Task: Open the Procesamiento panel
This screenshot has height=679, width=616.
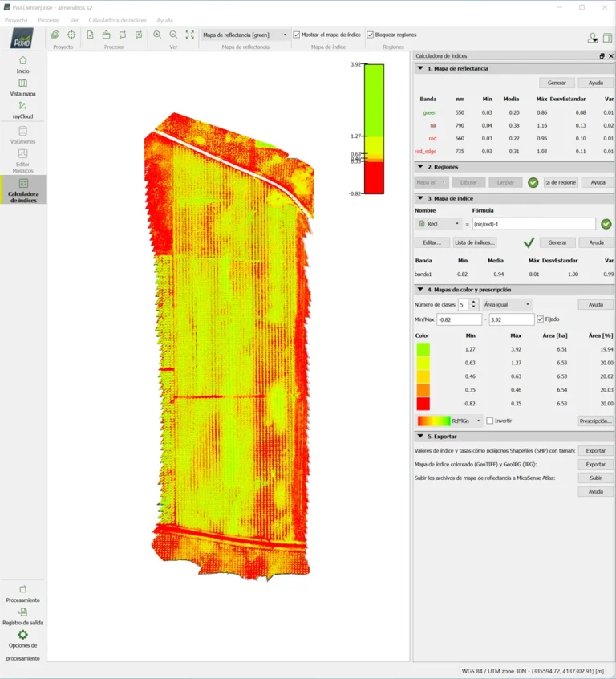Action: click(x=23, y=594)
